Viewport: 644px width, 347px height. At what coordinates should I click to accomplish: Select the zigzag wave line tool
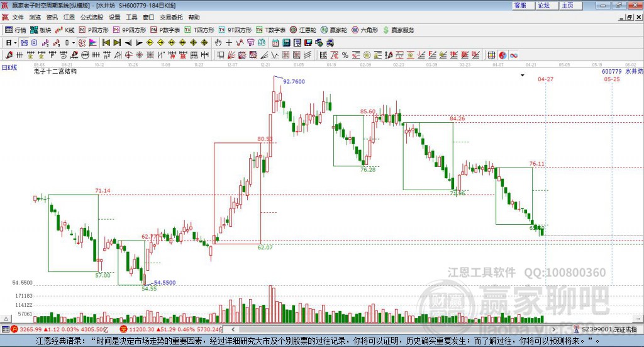point(275,55)
